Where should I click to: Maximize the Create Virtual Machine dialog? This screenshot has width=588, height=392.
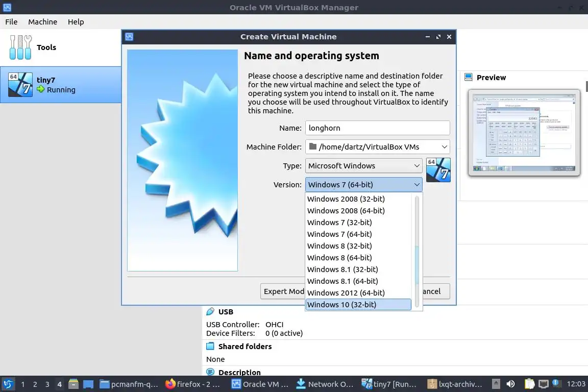click(438, 37)
